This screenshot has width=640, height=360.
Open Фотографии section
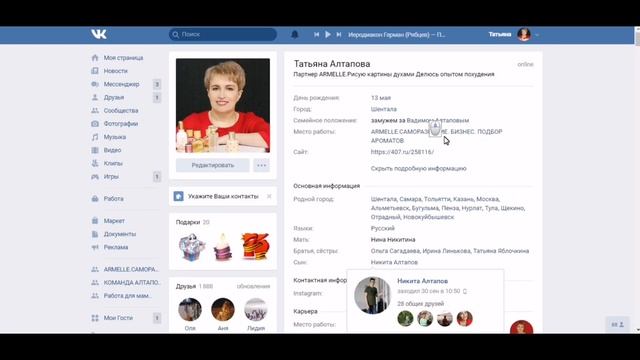(x=121, y=124)
